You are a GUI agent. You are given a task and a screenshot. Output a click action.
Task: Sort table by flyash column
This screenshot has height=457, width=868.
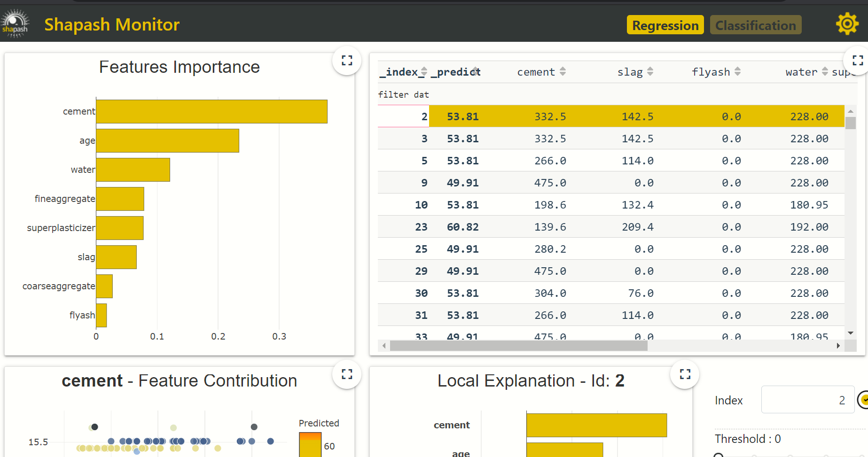click(x=737, y=72)
